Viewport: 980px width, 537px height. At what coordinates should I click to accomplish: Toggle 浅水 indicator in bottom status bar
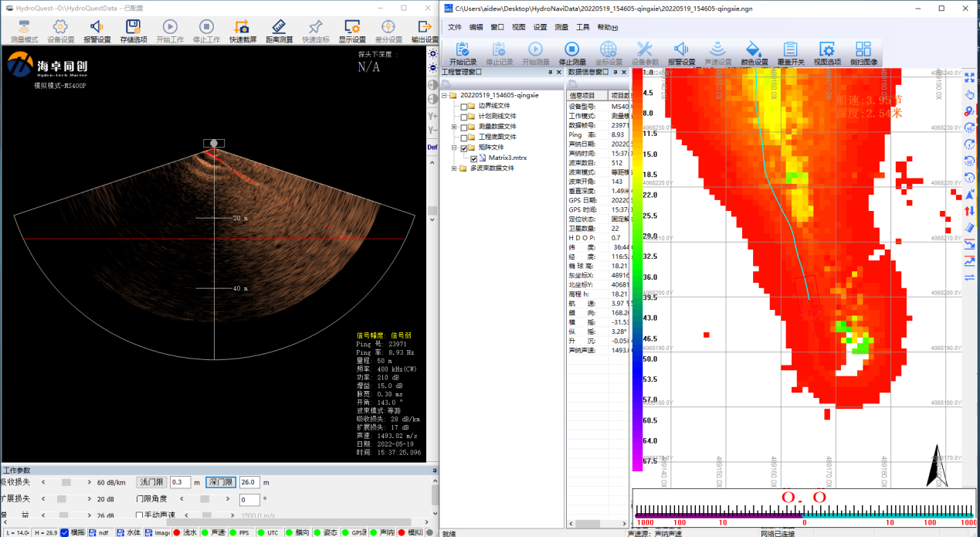coord(185,532)
